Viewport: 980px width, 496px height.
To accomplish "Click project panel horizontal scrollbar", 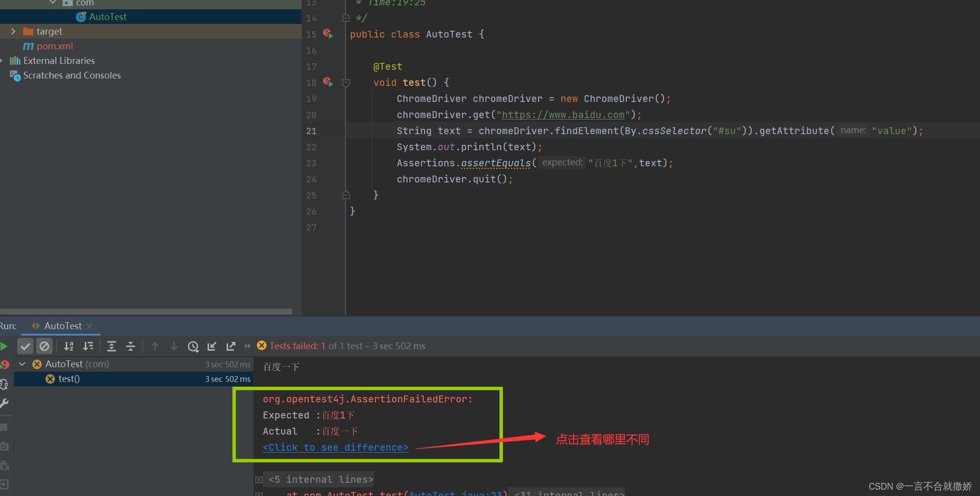I will [x=146, y=311].
